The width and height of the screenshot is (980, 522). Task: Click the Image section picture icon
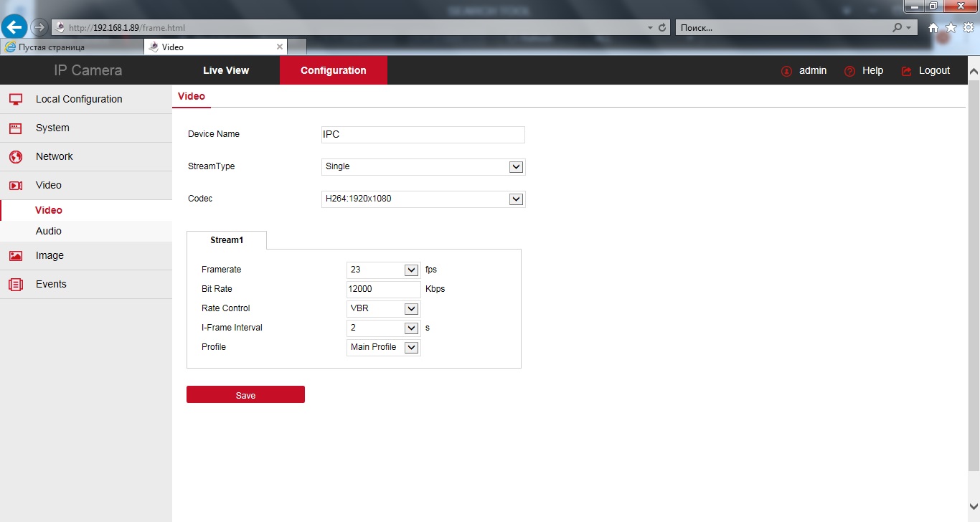(x=16, y=256)
